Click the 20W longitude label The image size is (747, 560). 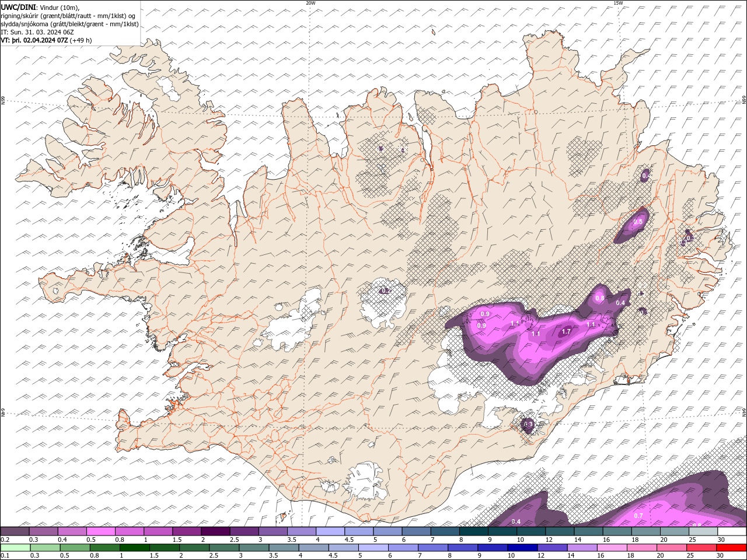pyautogui.click(x=311, y=3)
